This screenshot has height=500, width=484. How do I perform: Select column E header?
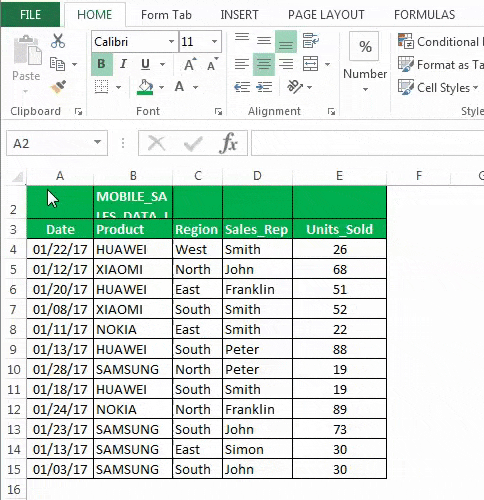(x=339, y=175)
